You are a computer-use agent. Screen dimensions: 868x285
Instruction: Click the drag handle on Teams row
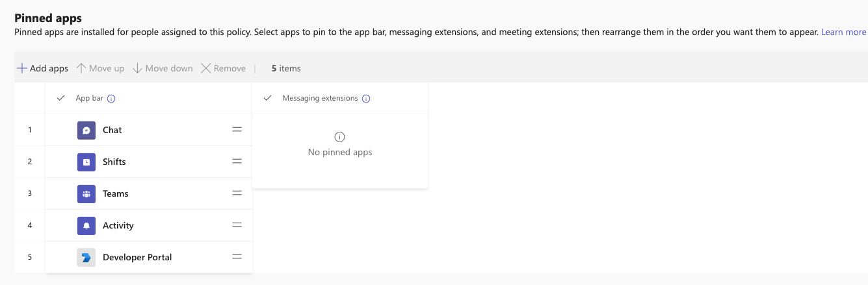click(x=237, y=193)
